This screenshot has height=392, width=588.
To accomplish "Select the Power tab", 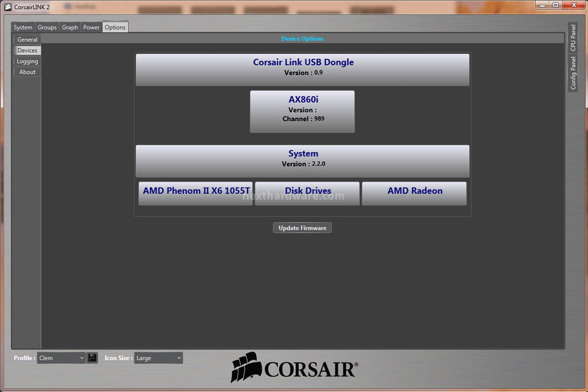I will coord(91,28).
